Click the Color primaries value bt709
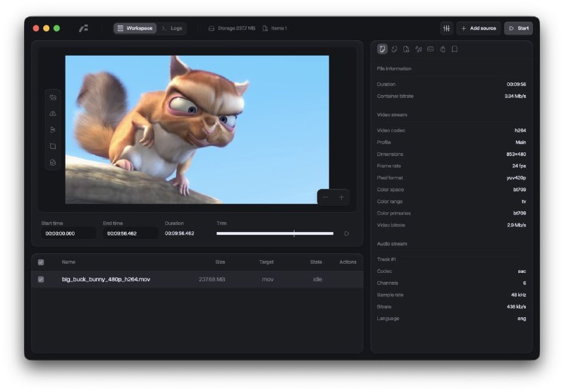The width and height of the screenshot is (564, 392). [520, 213]
